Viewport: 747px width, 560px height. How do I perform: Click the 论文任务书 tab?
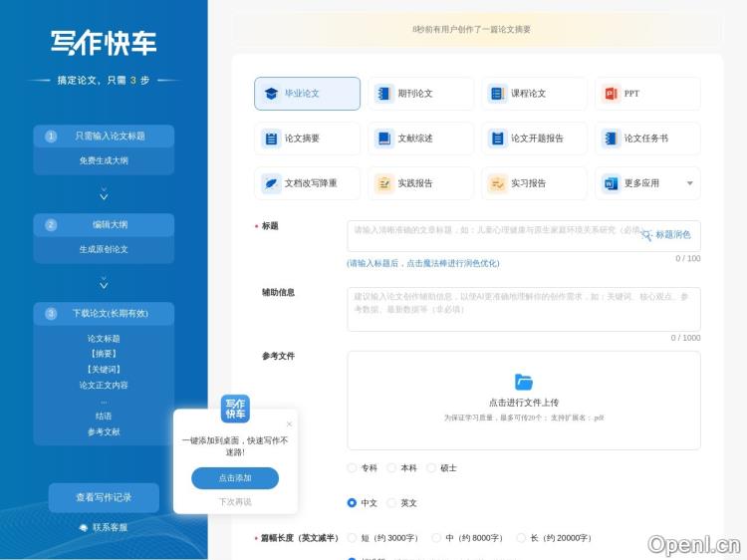point(647,139)
